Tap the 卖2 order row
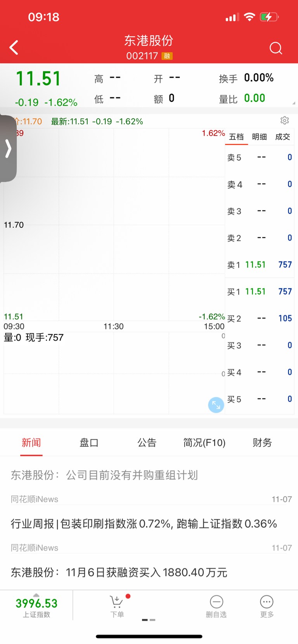The width and height of the screenshot is (298, 644). [x=260, y=238]
